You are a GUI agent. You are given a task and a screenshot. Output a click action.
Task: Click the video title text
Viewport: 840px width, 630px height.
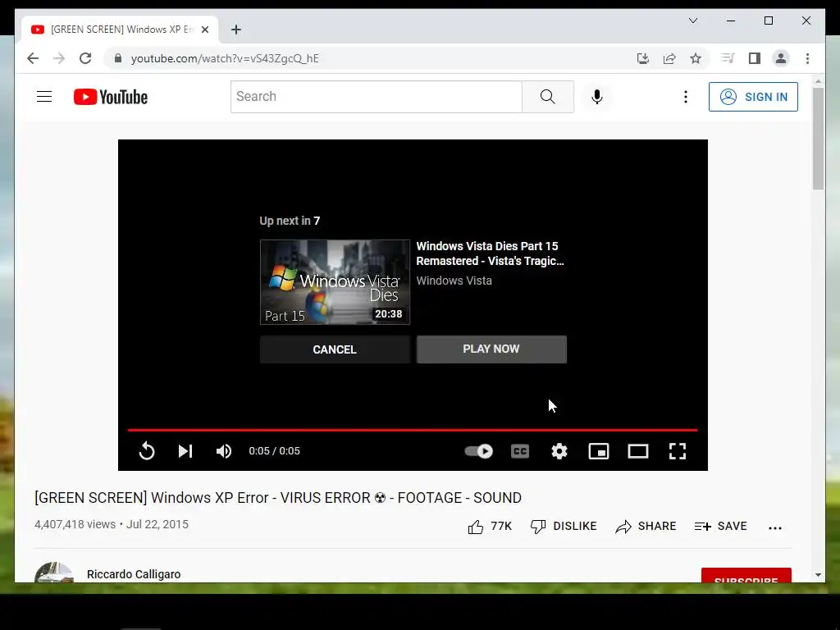278,498
